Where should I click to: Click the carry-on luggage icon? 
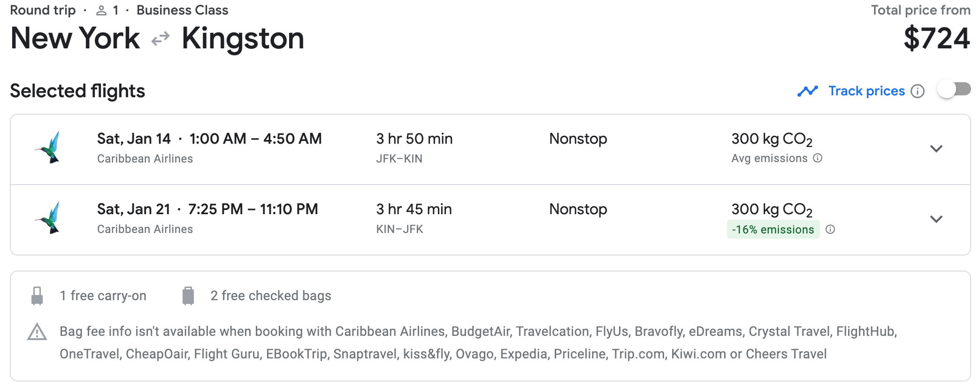click(x=37, y=296)
